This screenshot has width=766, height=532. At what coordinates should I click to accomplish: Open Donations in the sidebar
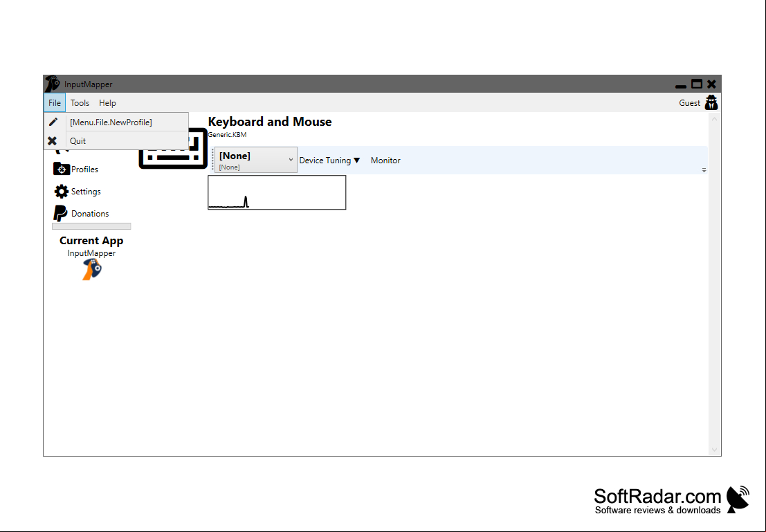pyautogui.click(x=90, y=214)
